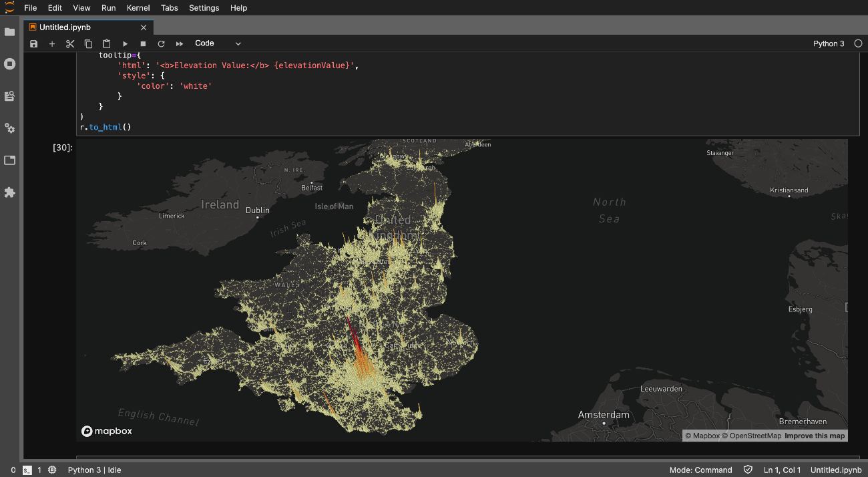
Task: Click the North Sea map label
Action: [x=610, y=210]
